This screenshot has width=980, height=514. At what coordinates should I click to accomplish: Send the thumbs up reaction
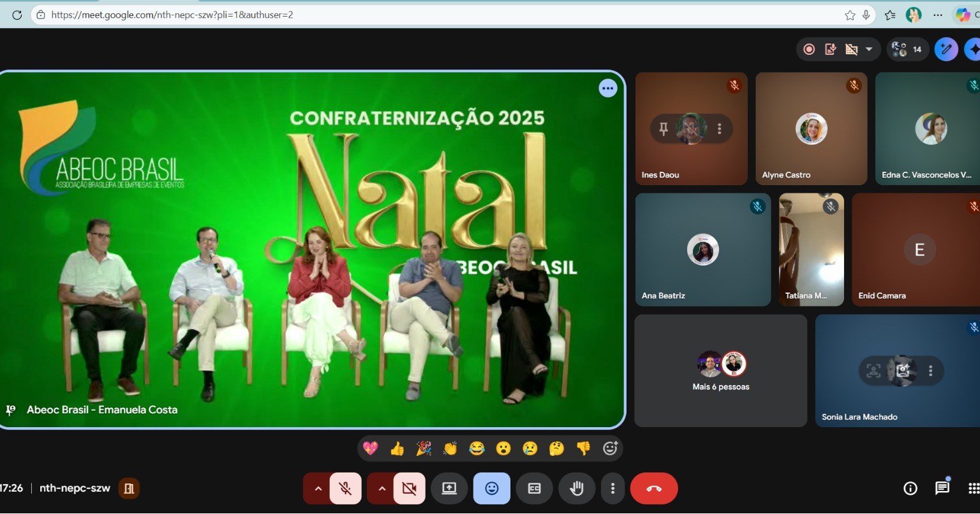[397, 448]
